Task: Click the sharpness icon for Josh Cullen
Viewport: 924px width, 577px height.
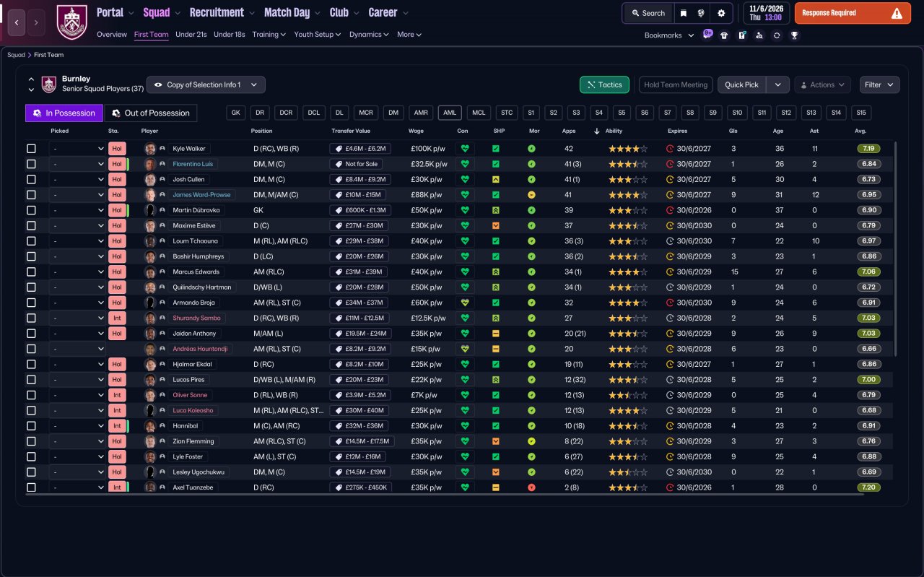Action: [496, 179]
